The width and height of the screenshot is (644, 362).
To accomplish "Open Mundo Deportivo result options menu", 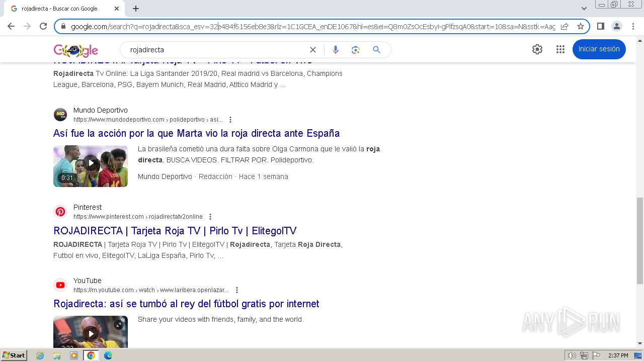I will click(230, 120).
